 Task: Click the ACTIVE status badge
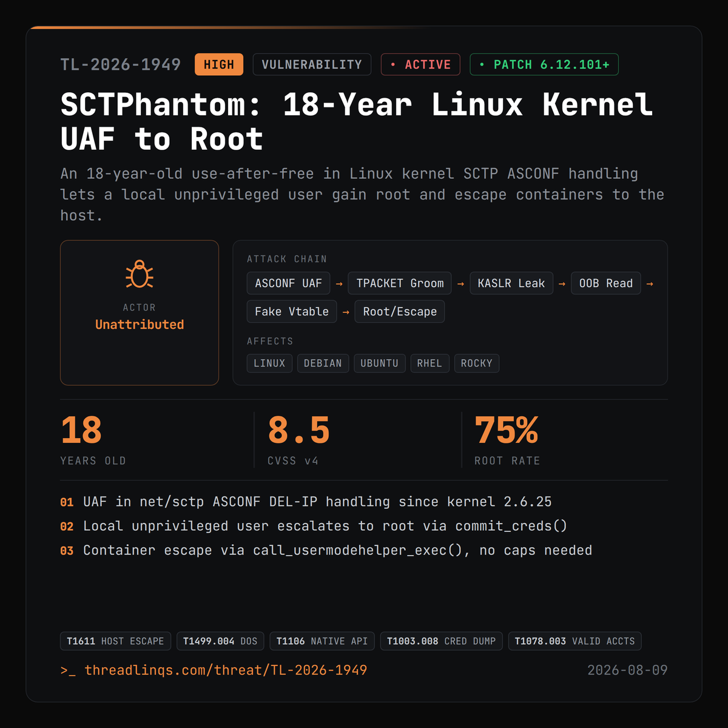tap(420, 64)
